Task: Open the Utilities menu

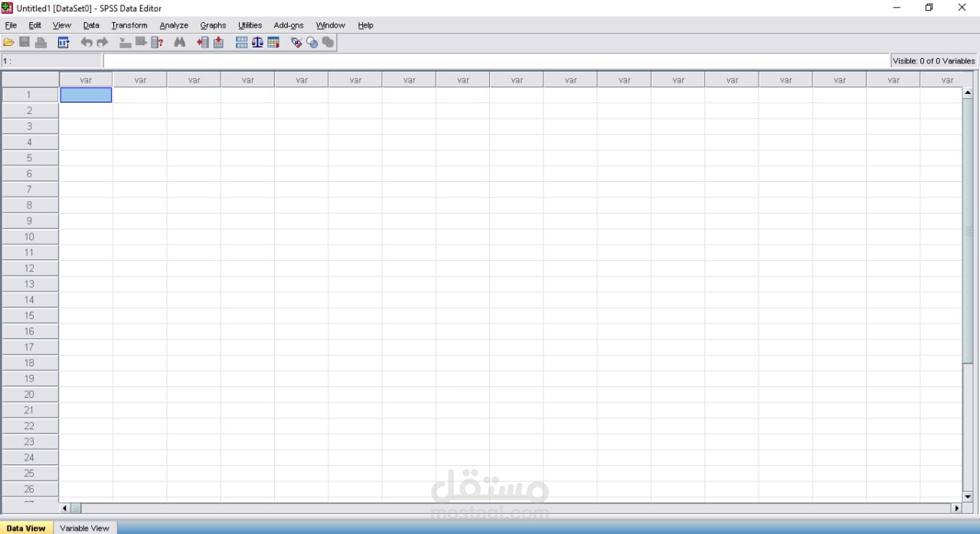Action: coord(250,25)
